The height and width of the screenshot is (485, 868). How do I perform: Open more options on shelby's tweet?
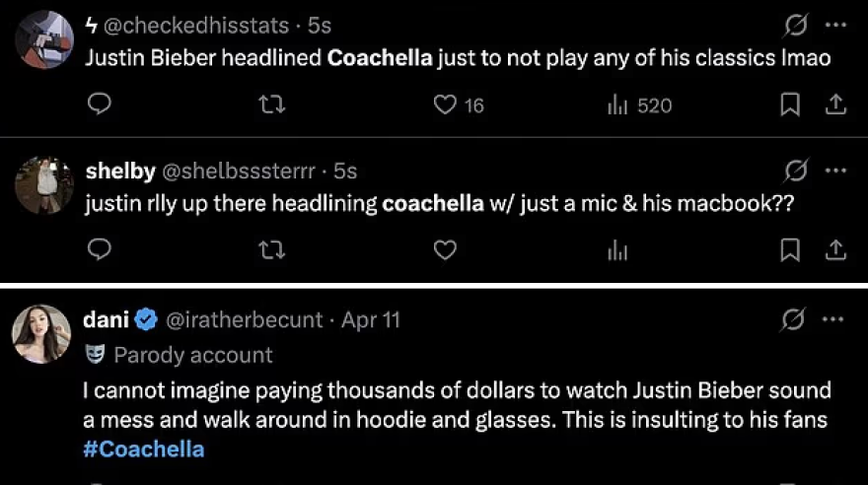click(834, 172)
